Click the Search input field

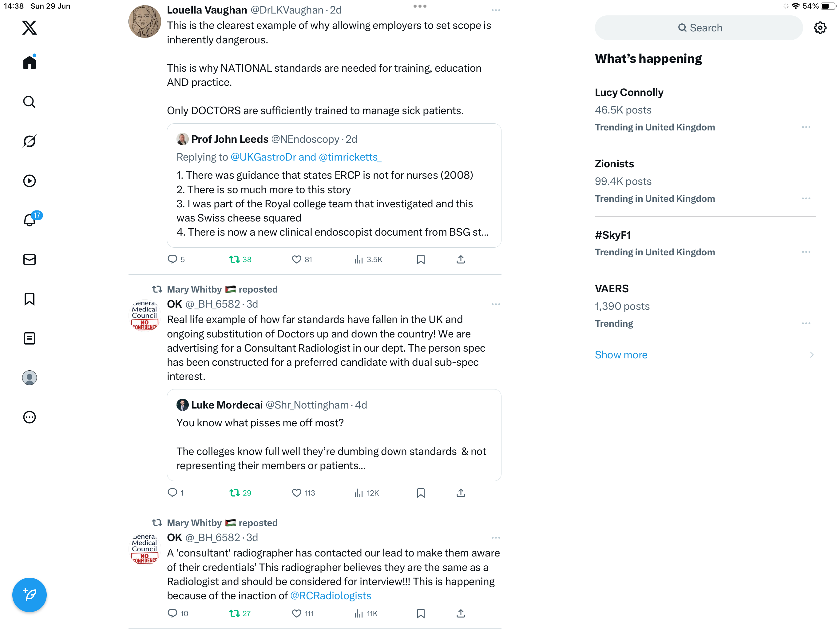[699, 28]
